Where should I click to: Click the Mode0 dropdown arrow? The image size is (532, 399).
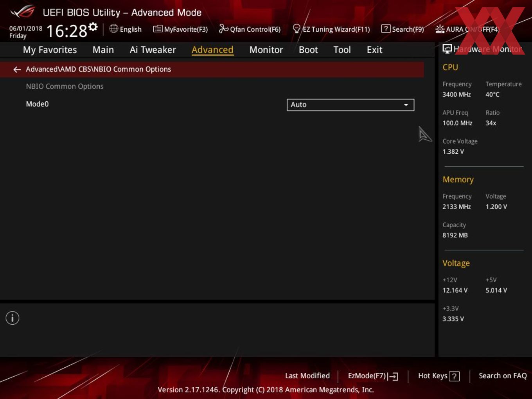[x=406, y=105]
